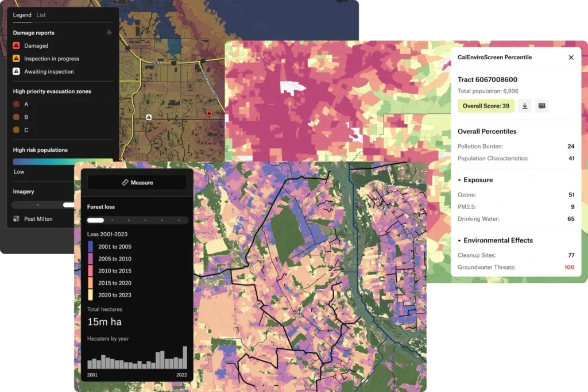
Task: Click the 2001 to 2005 blue swatch
Action: coord(90,247)
